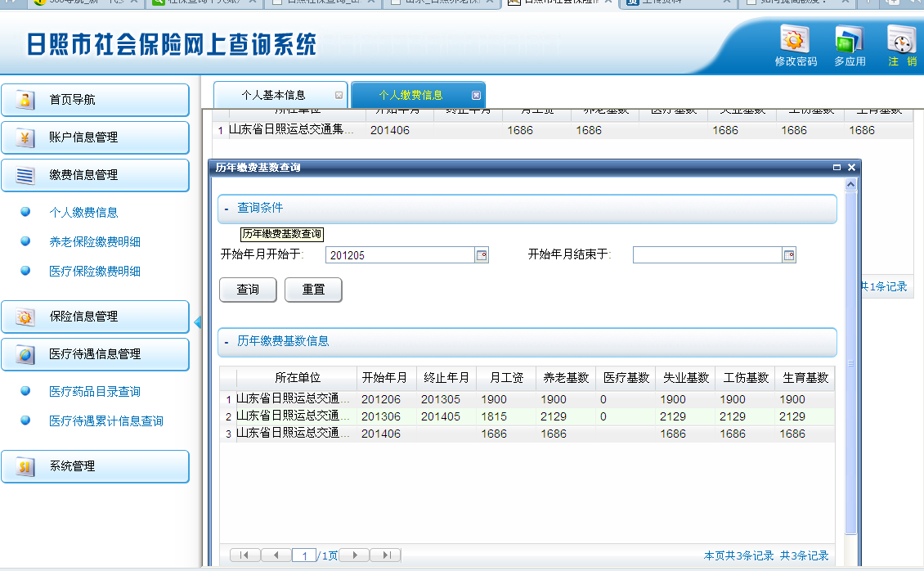Go to next page in pagination bar

coord(354,555)
